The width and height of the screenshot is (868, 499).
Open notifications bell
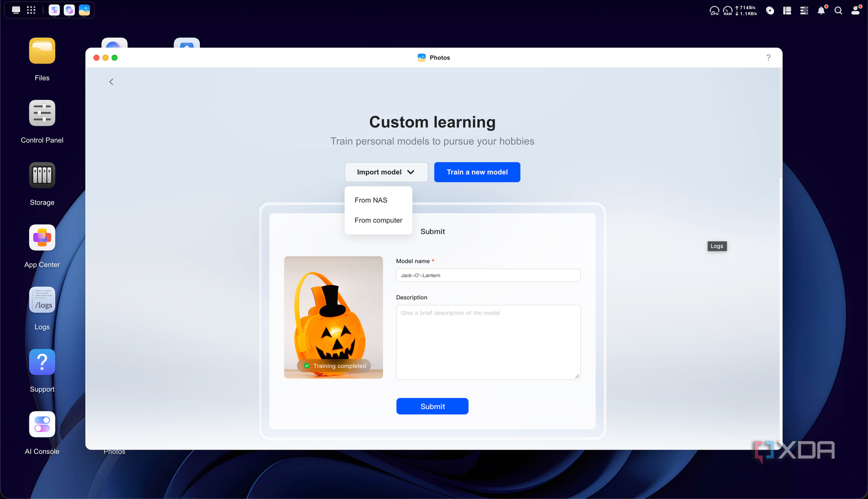821,11
